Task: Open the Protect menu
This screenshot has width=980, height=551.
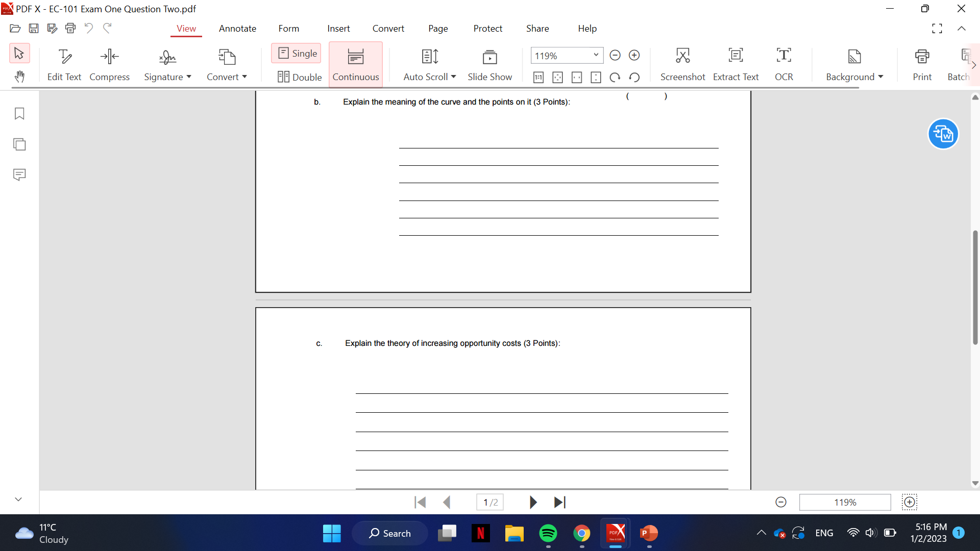Action: pyautogui.click(x=488, y=29)
